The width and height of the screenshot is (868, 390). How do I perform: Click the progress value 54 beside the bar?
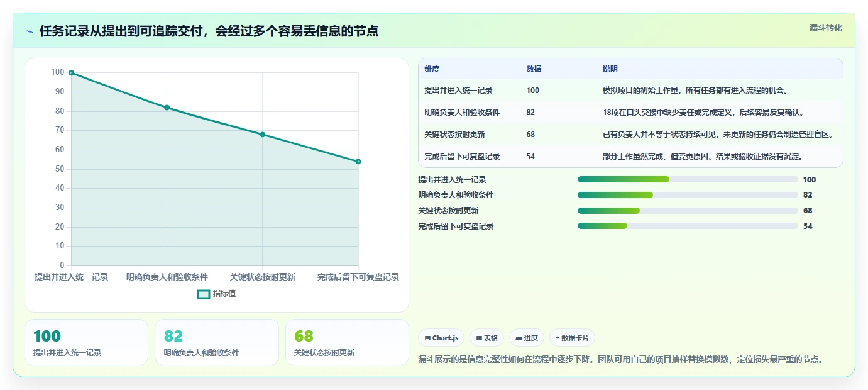(x=808, y=226)
